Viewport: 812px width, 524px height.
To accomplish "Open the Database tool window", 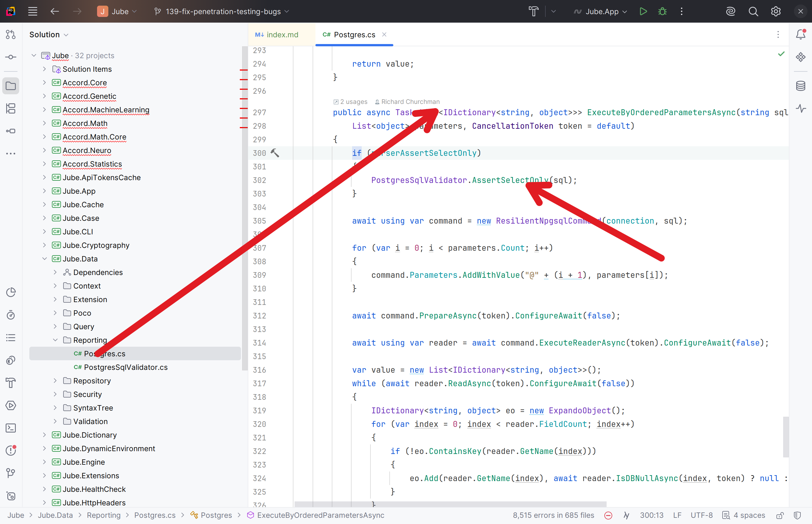I will pyautogui.click(x=801, y=86).
